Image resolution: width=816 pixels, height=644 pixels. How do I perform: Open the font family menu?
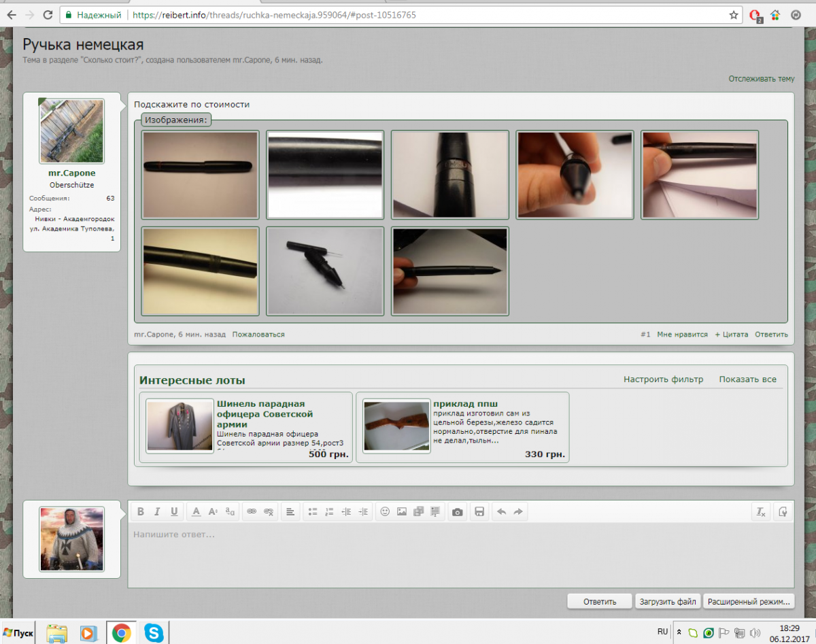tap(230, 511)
